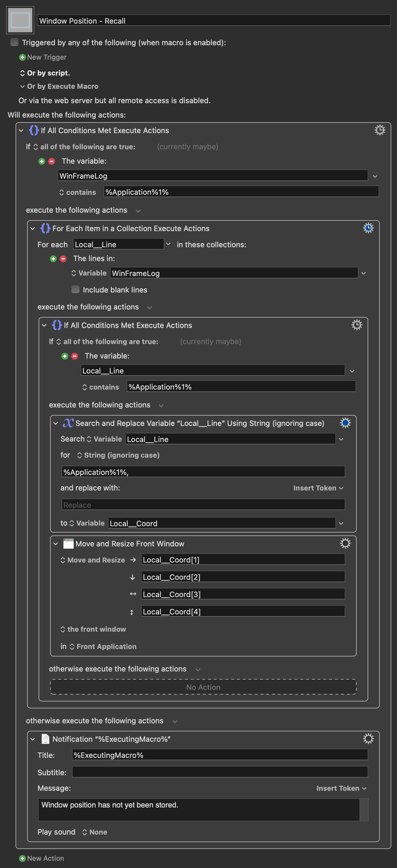Screen dimensions: 397x868
Task: Open gear menu of nested If All Conditions action
Action: 357,325
